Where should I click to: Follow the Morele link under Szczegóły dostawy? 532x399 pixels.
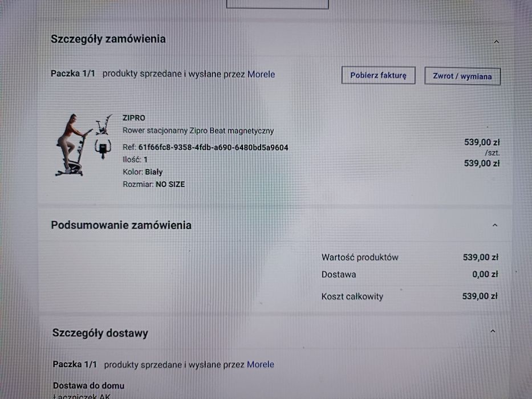(261, 364)
